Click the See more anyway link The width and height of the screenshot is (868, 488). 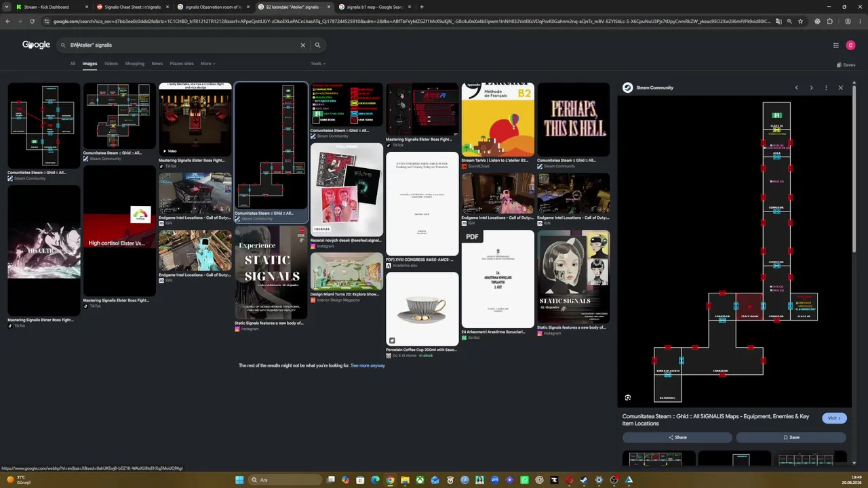[368, 365]
